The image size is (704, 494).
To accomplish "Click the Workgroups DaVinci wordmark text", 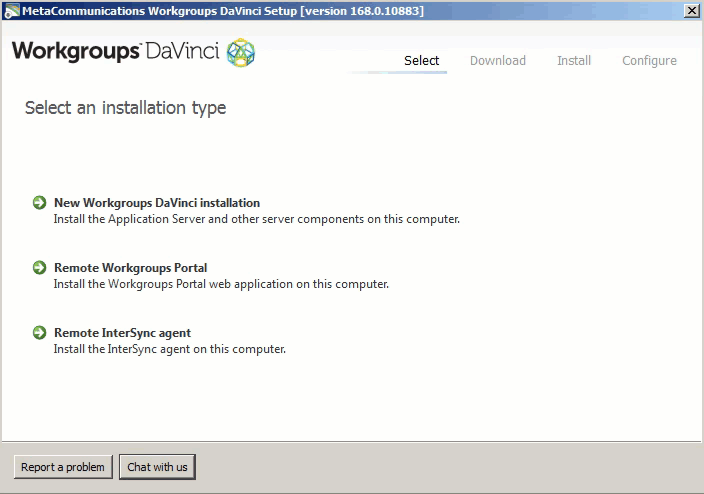I will [x=115, y=51].
